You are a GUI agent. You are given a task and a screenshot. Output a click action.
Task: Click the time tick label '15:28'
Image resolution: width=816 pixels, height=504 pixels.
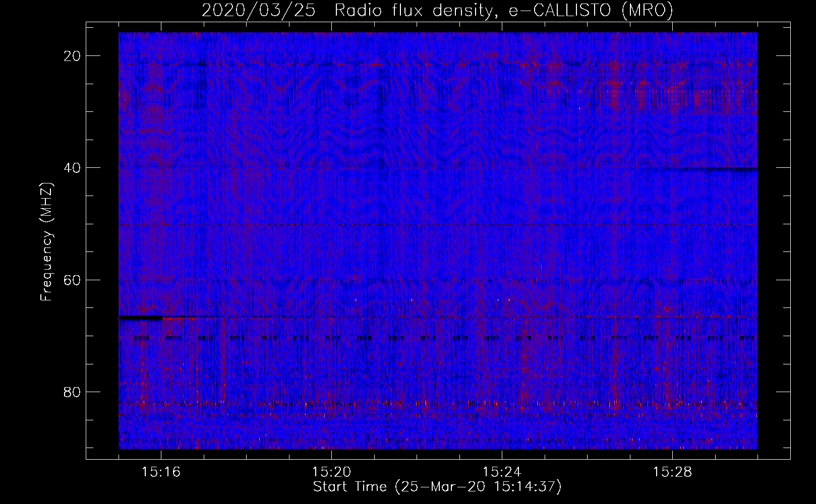coord(672,472)
